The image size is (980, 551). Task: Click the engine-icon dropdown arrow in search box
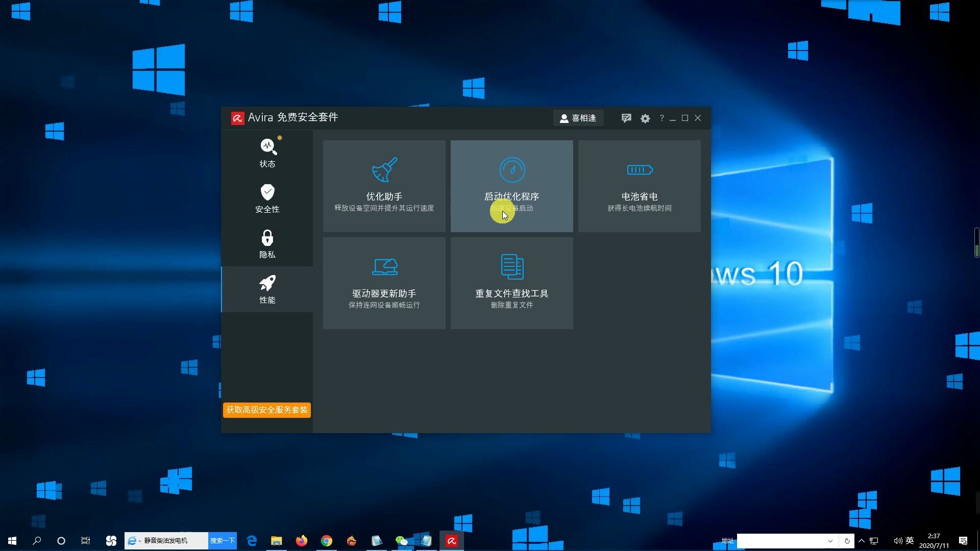[140, 541]
